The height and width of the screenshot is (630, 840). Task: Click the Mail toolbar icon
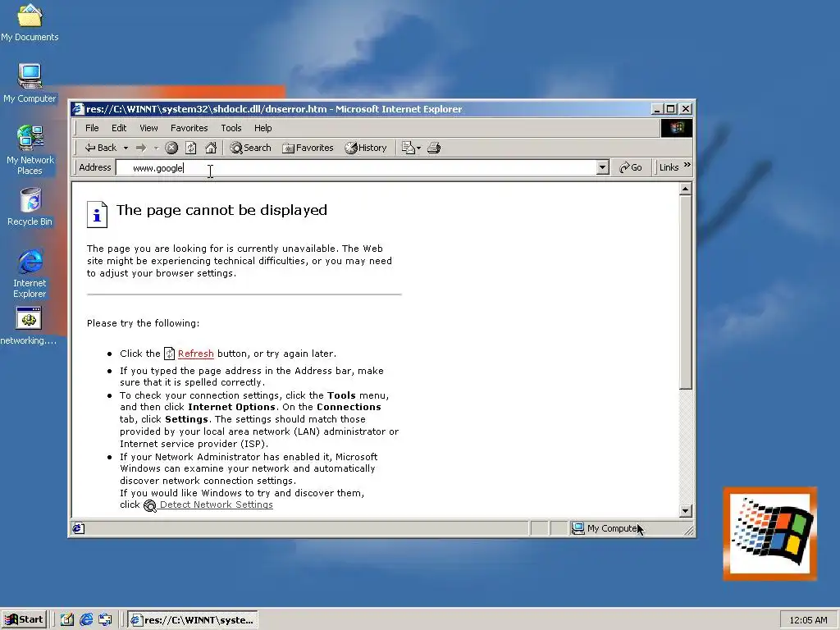[409, 148]
